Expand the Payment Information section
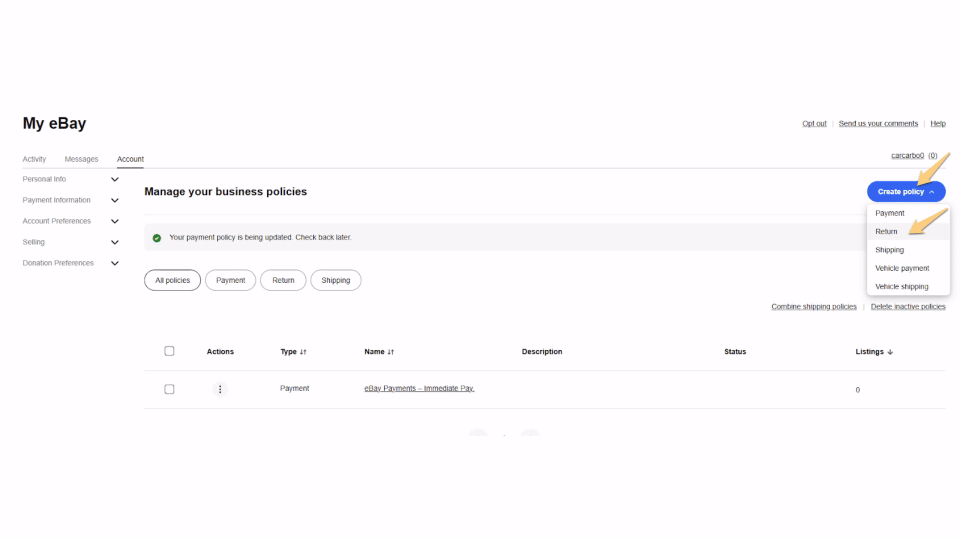The width and height of the screenshot is (960, 540). point(114,200)
